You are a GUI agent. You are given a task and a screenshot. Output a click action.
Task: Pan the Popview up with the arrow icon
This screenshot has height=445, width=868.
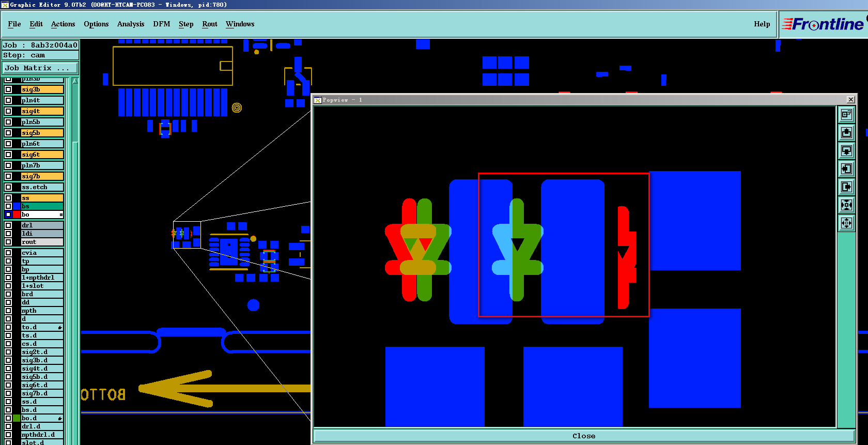click(x=846, y=133)
